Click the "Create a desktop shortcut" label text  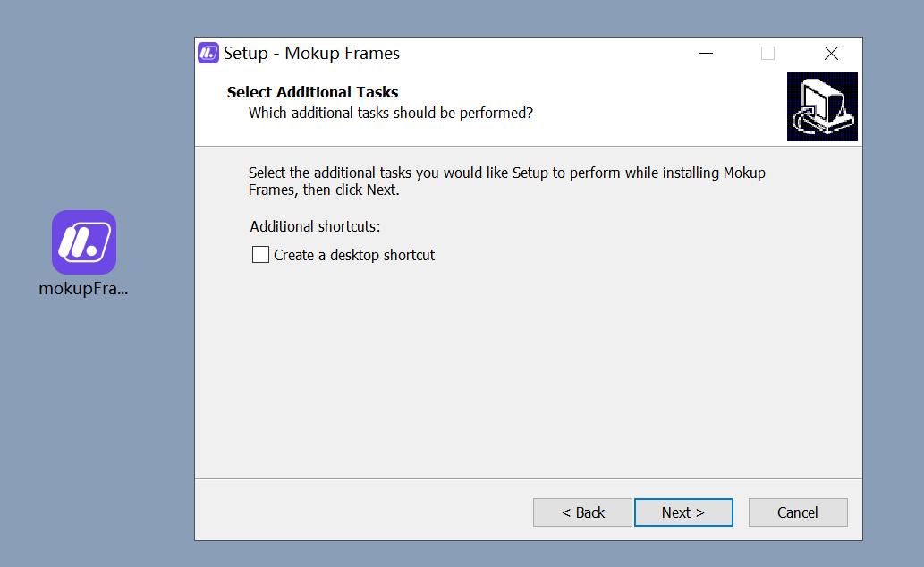(354, 255)
